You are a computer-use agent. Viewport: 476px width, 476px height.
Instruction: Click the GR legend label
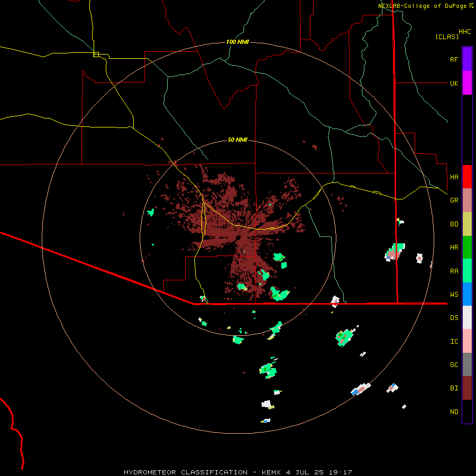click(x=454, y=200)
